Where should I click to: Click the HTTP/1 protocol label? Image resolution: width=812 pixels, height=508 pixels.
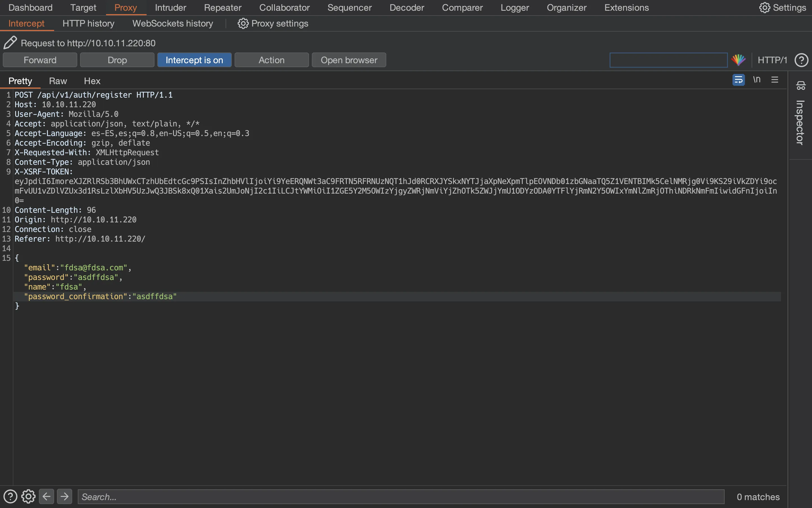tap(773, 60)
